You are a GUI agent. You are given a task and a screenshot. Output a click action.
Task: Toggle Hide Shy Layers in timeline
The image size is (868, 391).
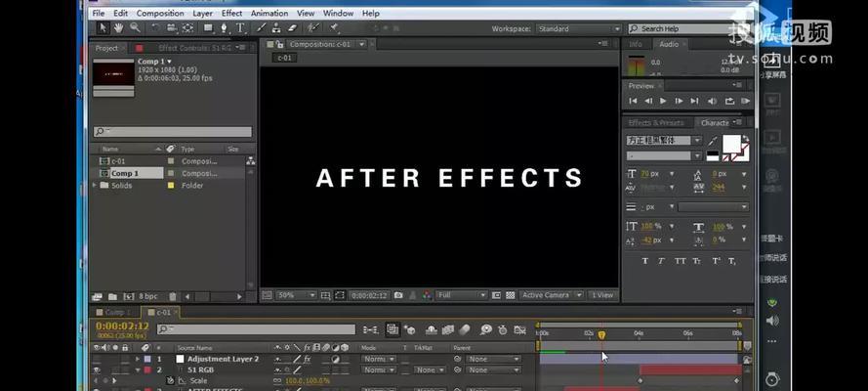pyautogui.click(x=432, y=329)
